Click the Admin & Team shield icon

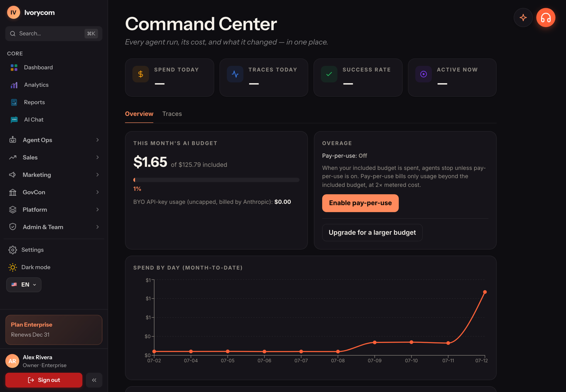(x=13, y=227)
